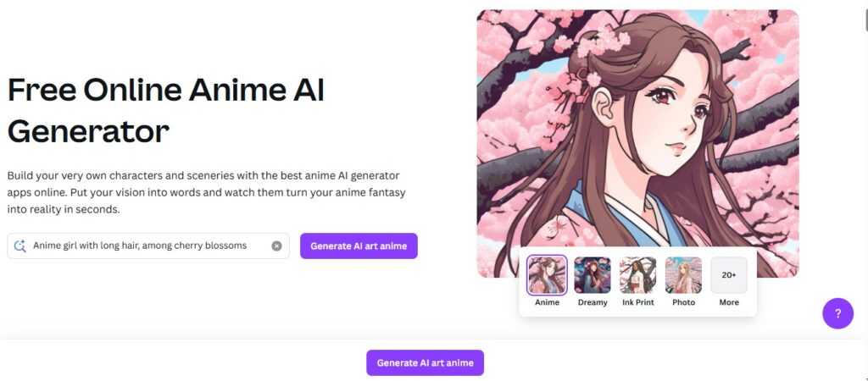Screen dimensions: 868x381
Task: Focus the anime girl prompt input field
Action: coord(148,246)
